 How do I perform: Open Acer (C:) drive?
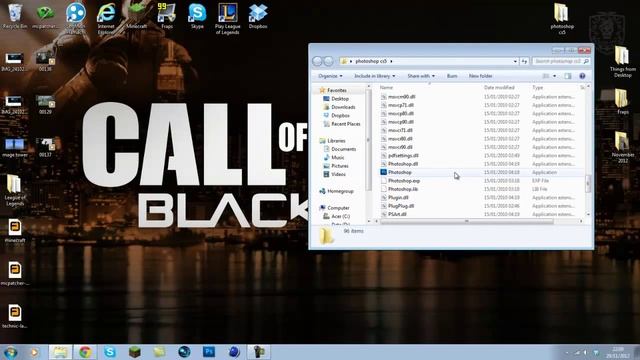[x=340, y=216]
